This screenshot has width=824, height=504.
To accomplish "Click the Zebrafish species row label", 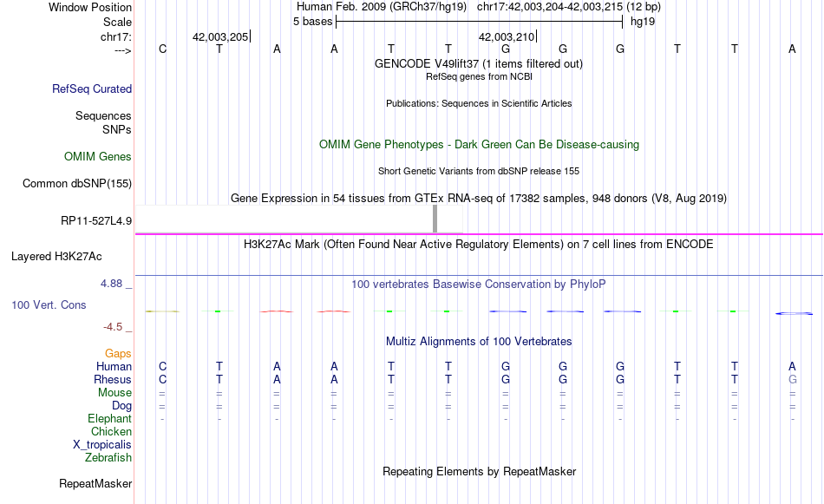I will click(108, 458).
